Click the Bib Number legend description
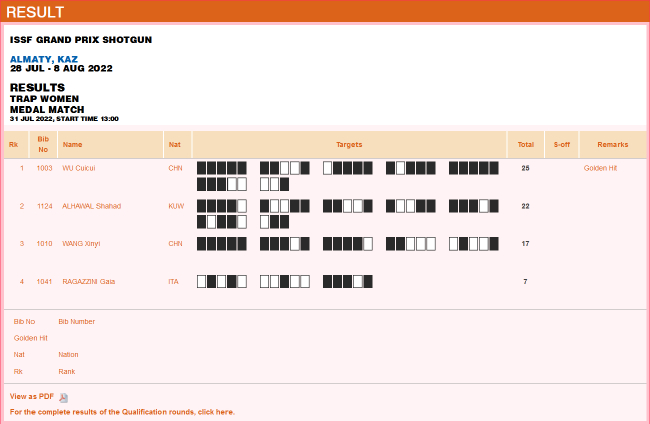The width and height of the screenshot is (650, 424). tap(77, 322)
